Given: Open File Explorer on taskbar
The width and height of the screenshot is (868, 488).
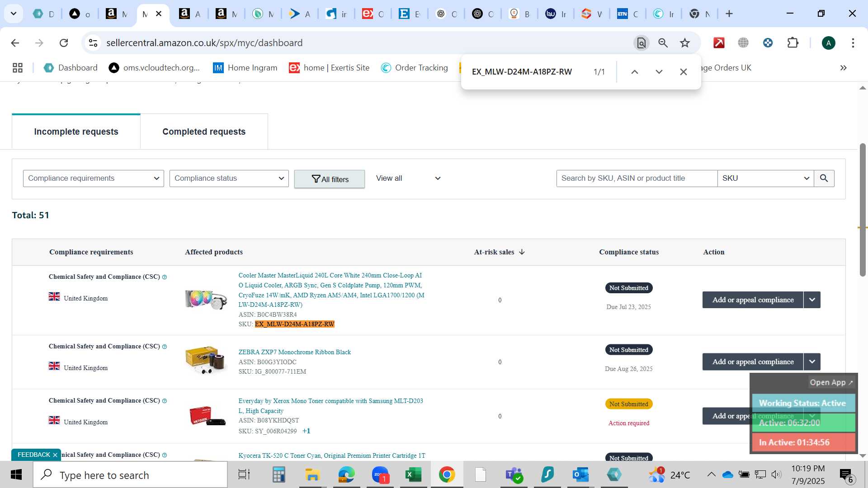Looking at the screenshot, I should pyautogui.click(x=312, y=475).
